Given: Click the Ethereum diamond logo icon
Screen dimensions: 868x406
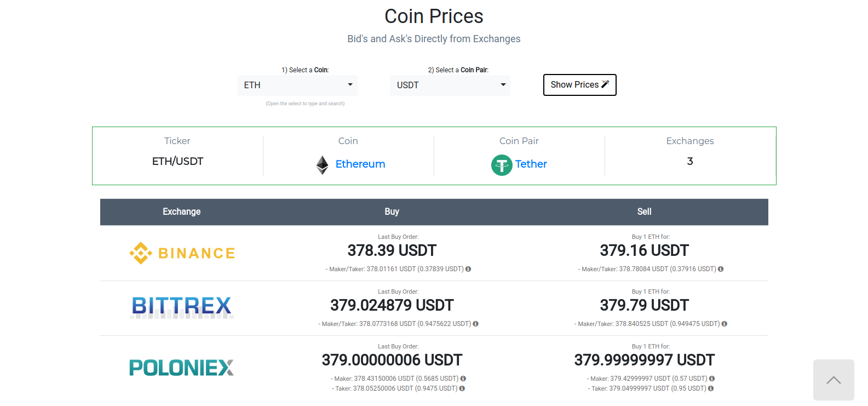Looking at the screenshot, I should 323,165.
